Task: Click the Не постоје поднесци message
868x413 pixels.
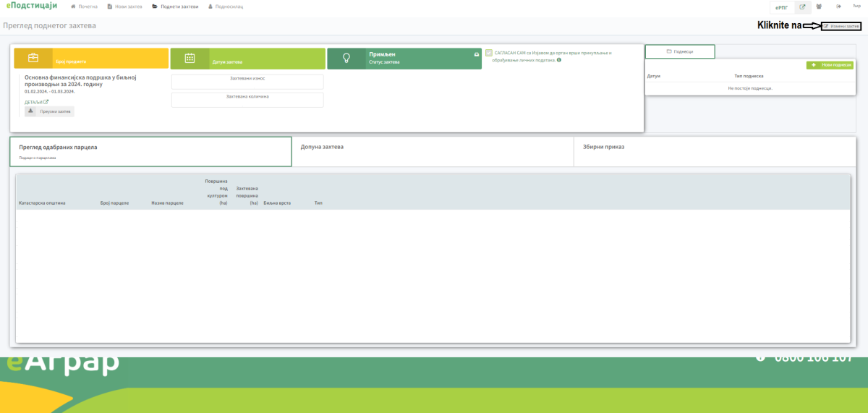Action: tap(750, 88)
